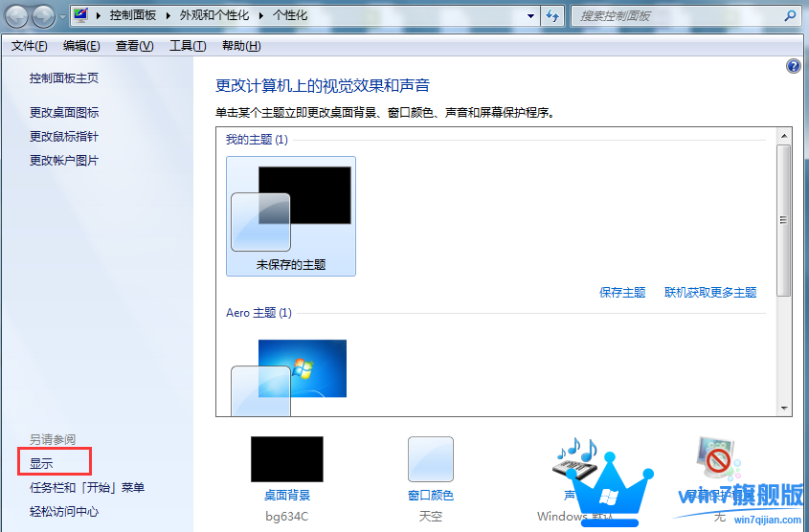
Task: Click the Forward navigation arrow button
Action: click(43, 16)
